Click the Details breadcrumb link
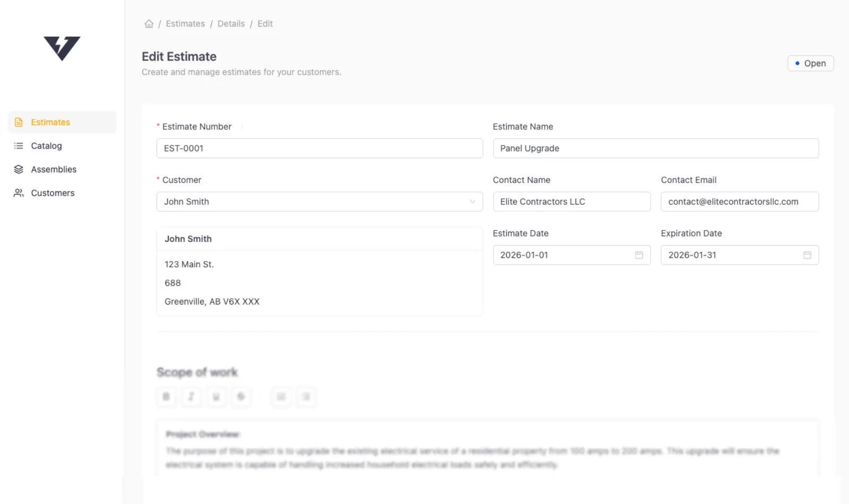The height and width of the screenshot is (504, 849). 231,23
